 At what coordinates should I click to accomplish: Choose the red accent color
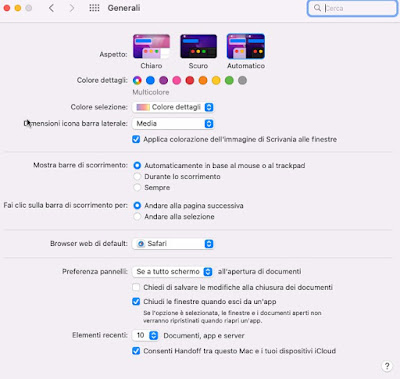pos(190,80)
